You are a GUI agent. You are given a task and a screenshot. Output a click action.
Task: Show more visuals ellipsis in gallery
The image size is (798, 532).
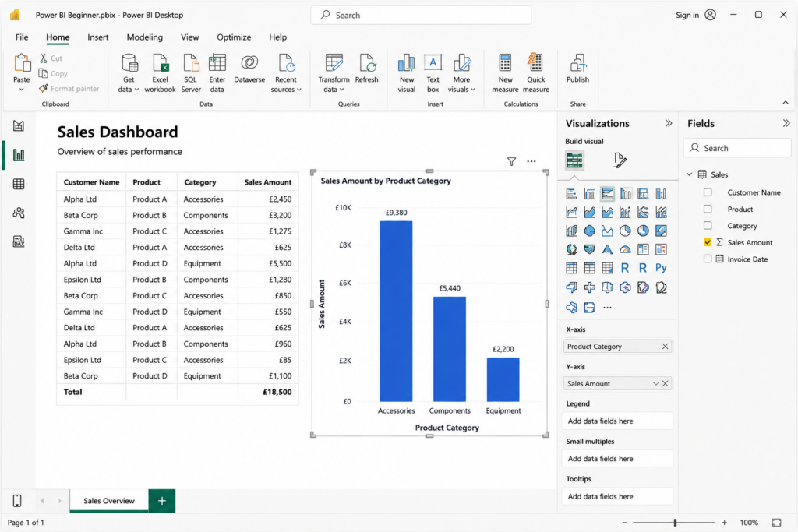click(607, 307)
